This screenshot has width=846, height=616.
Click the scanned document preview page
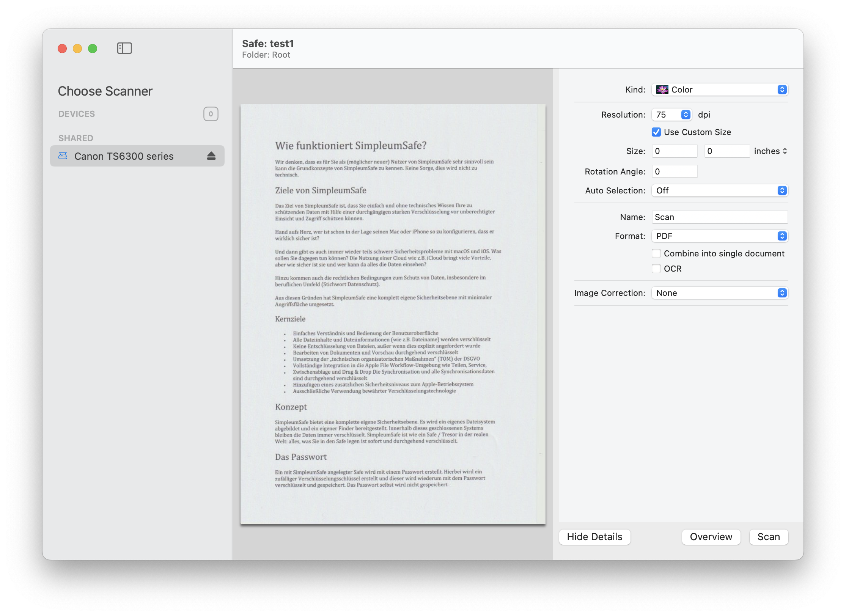click(393, 314)
